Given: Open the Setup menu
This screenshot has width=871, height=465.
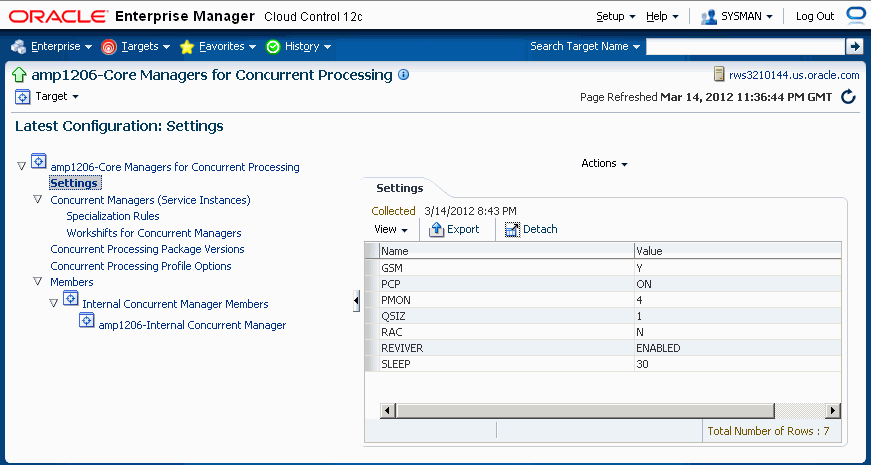Looking at the screenshot, I should click(615, 16).
